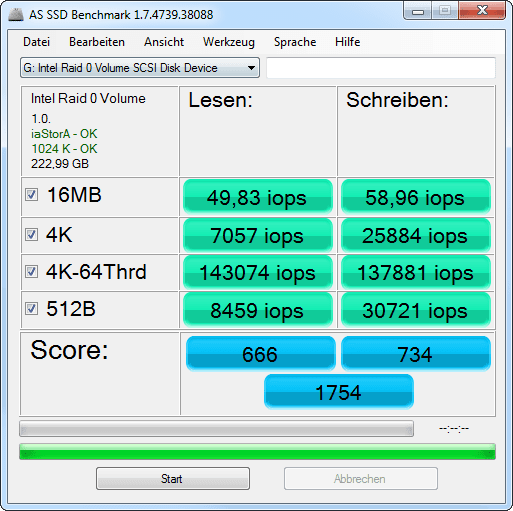The image size is (513, 511).
Task: Click the write score 734
Action: click(x=416, y=354)
